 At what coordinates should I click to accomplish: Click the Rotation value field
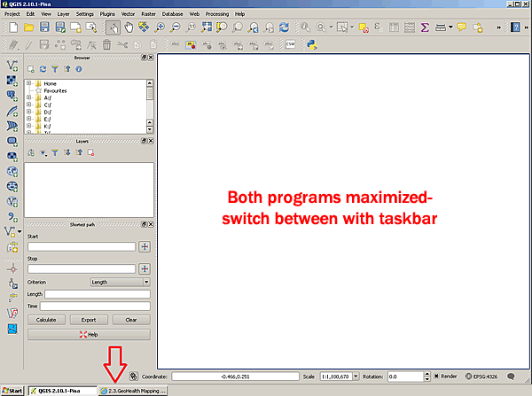(405, 377)
